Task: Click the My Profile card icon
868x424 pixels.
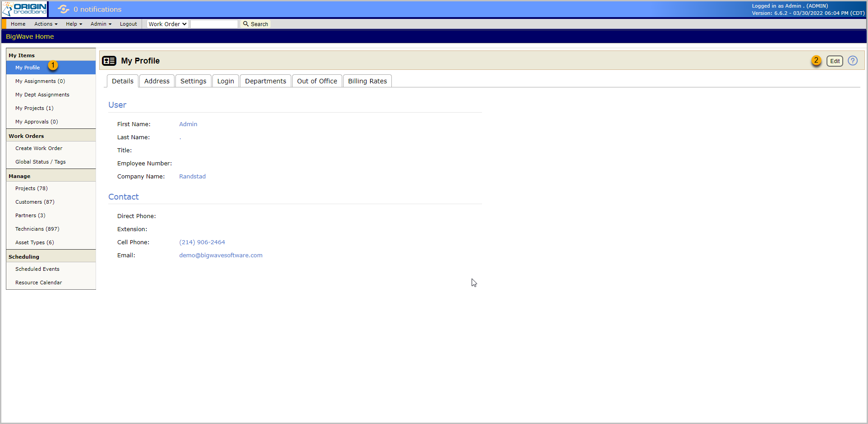Action: pos(109,61)
